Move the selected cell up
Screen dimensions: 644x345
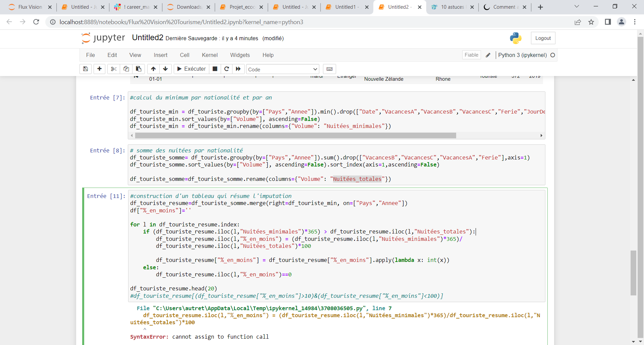pos(153,69)
